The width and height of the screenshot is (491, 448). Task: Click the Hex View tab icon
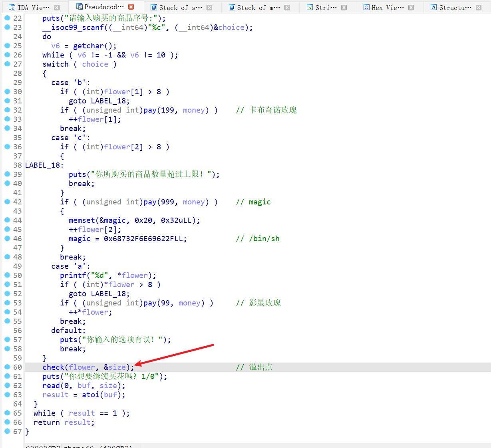click(366, 8)
